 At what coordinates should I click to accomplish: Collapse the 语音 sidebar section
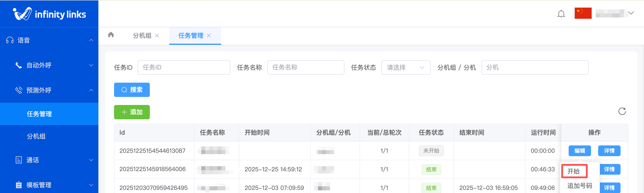coord(91,40)
